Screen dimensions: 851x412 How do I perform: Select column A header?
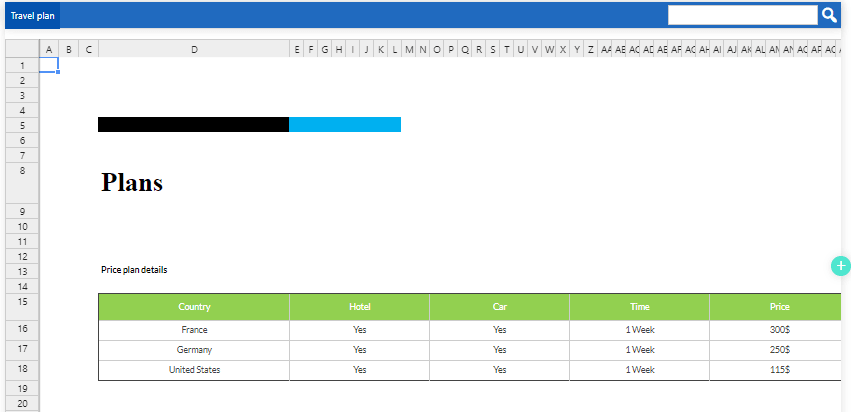[x=49, y=49]
